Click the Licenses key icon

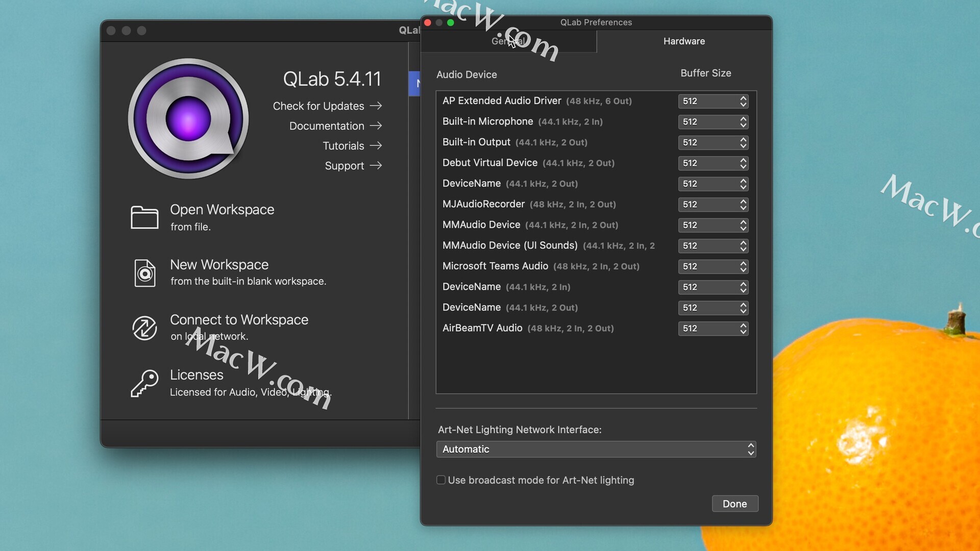click(x=144, y=383)
